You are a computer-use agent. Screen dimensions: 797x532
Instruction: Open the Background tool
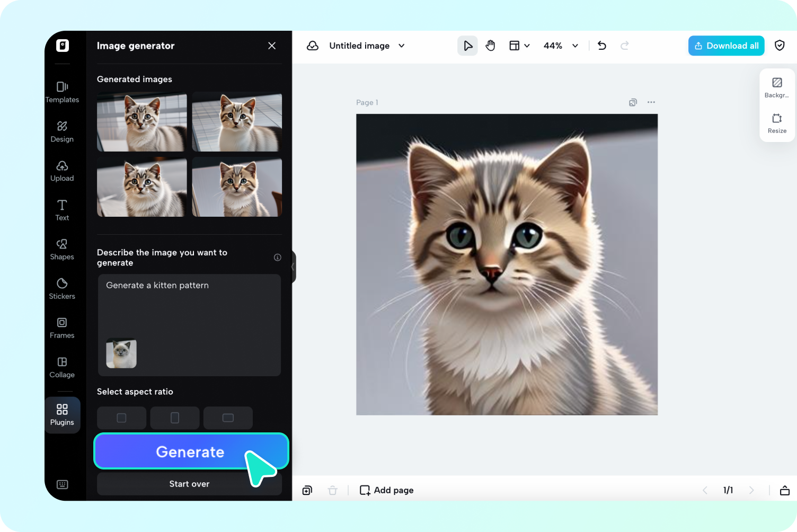777,87
